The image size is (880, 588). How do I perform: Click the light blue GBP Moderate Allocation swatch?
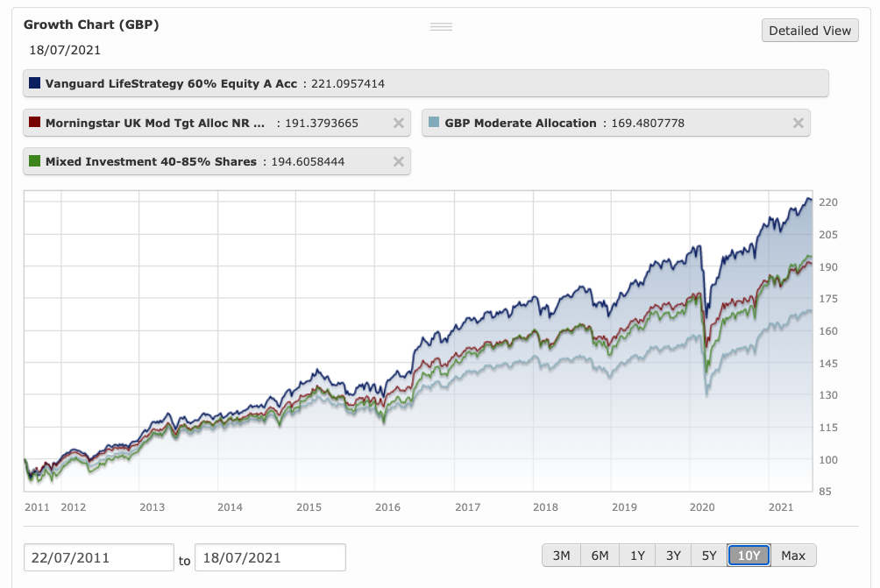[432, 123]
